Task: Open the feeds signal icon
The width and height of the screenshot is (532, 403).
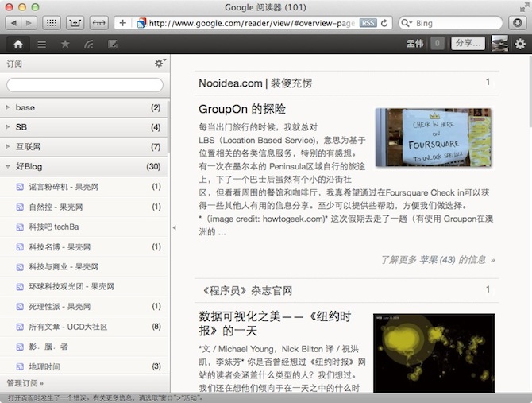Action: tap(89, 45)
